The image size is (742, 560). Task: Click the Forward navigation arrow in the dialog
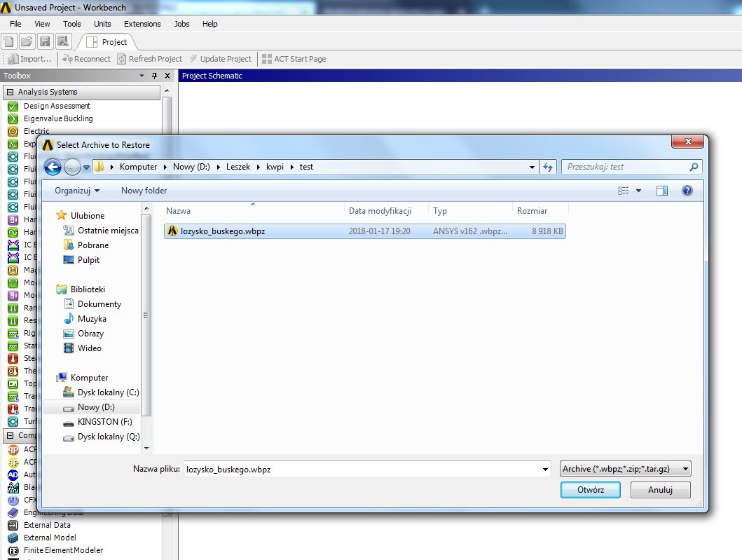[x=72, y=167]
